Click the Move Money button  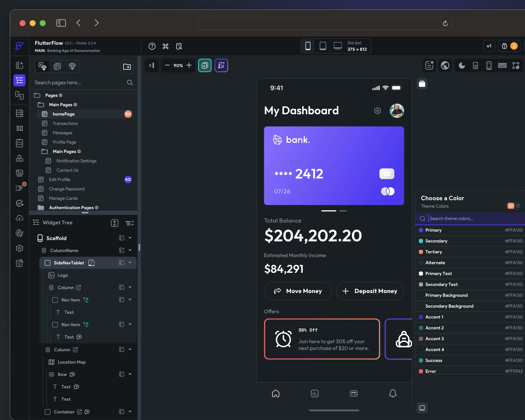[298, 291]
